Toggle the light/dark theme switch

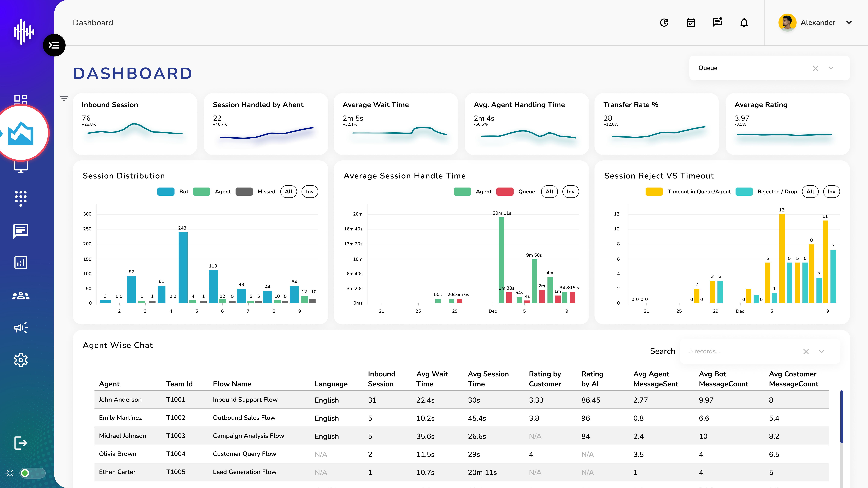[x=32, y=473]
